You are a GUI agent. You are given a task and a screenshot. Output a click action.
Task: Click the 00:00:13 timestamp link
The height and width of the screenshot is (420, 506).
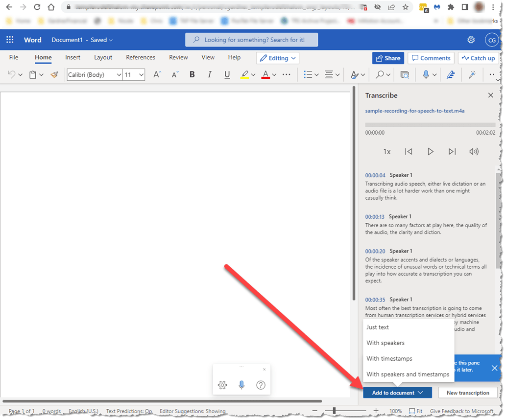click(375, 216)
